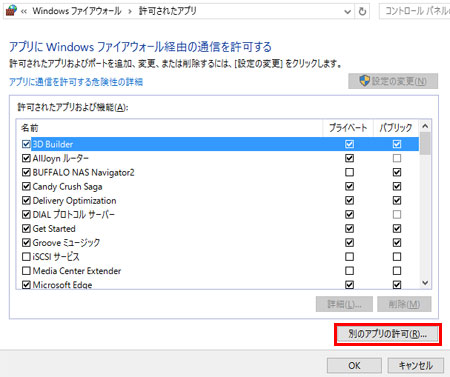Select the Groove ミュージック row

tap(217, 243)
